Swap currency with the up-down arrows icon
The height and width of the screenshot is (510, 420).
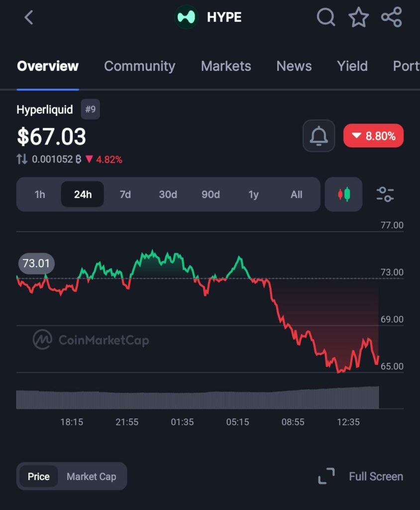click(22, 159)
